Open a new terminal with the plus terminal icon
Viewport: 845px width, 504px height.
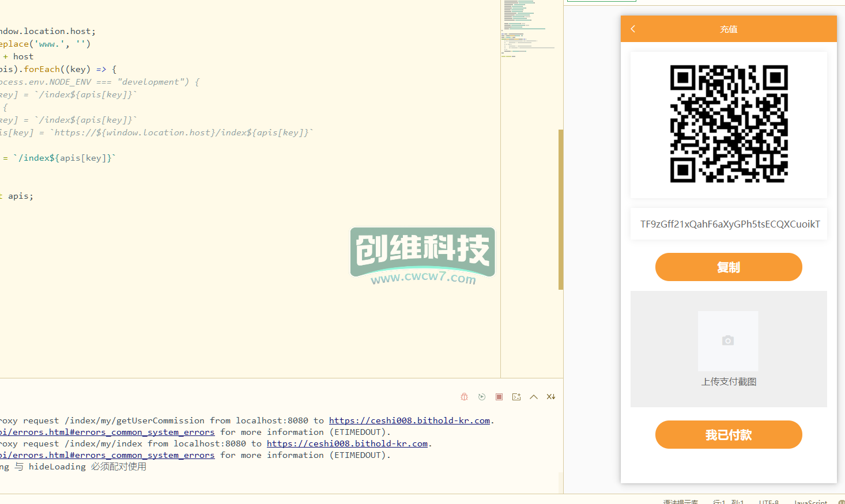pos(516,397)
